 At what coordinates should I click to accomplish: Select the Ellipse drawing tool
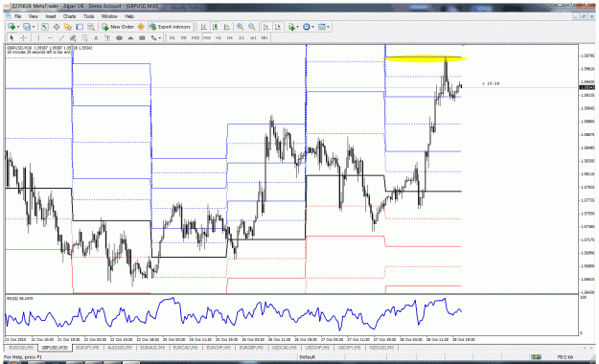(119, 37)
